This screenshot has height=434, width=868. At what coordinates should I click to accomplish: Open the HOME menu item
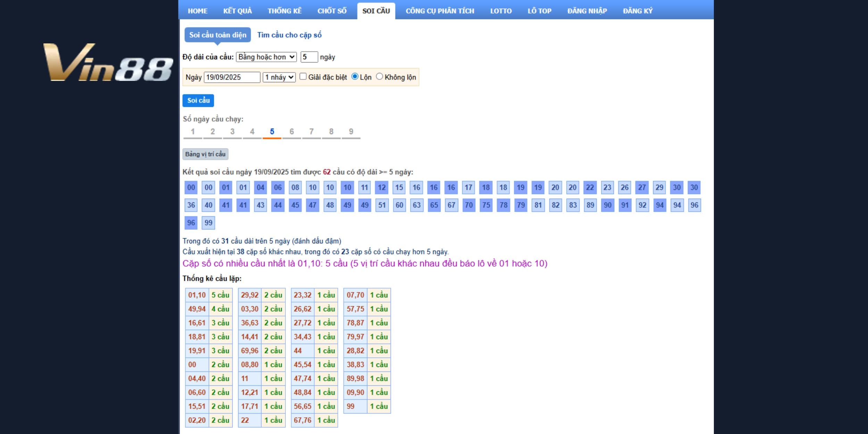pos(198,11)
